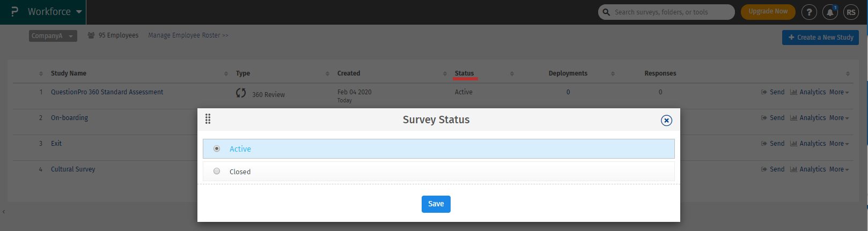
Task: Open the Cultural Survey study
Action: point(73,169)
